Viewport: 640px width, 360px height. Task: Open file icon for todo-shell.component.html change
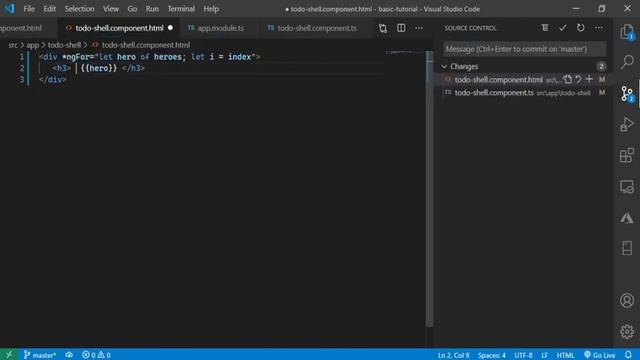568,80
